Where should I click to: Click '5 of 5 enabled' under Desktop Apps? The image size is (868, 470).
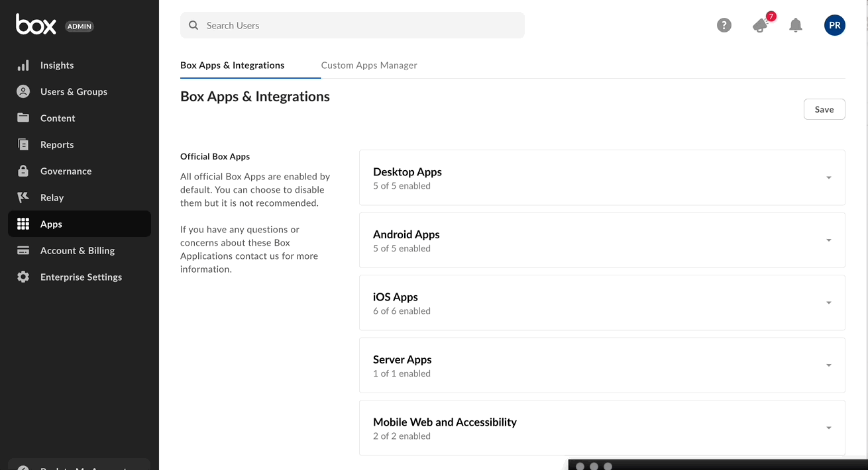coord(402,186)
